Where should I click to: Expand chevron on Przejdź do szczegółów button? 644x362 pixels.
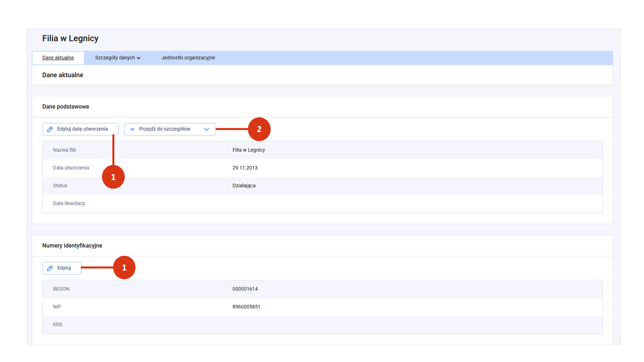pyautogui.click(x=207, y=129)
